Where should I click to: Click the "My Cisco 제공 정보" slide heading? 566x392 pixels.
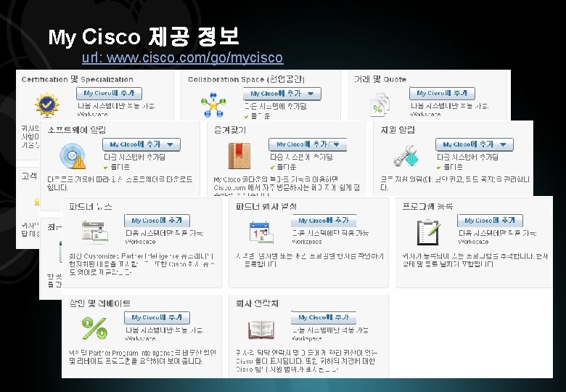144,36
